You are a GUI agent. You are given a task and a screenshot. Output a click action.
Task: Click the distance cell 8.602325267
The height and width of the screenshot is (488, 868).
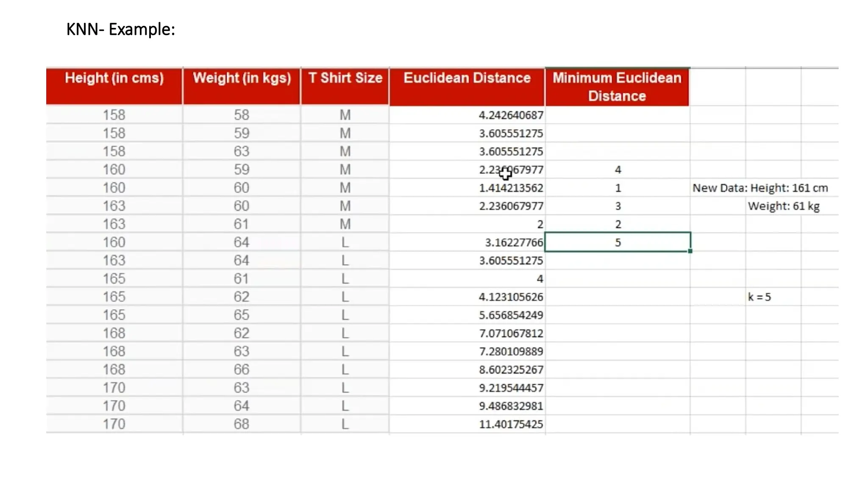click(511, 370)
